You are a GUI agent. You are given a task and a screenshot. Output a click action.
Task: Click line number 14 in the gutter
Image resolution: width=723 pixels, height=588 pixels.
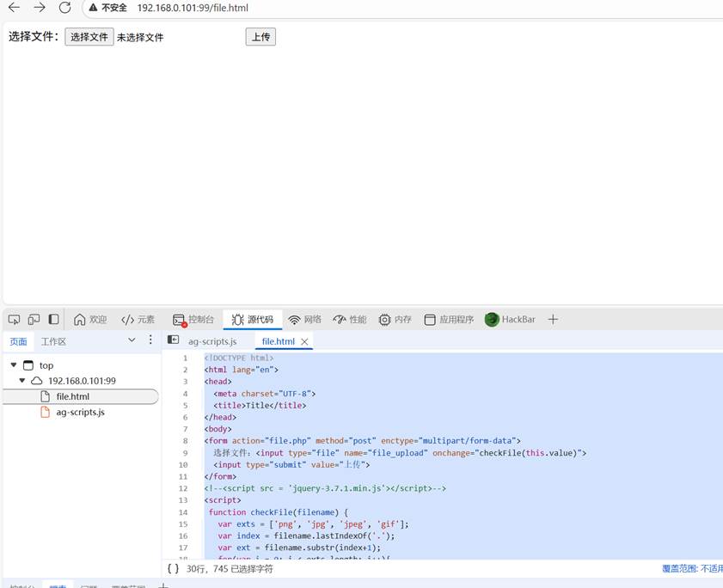(x=183, y=512)
